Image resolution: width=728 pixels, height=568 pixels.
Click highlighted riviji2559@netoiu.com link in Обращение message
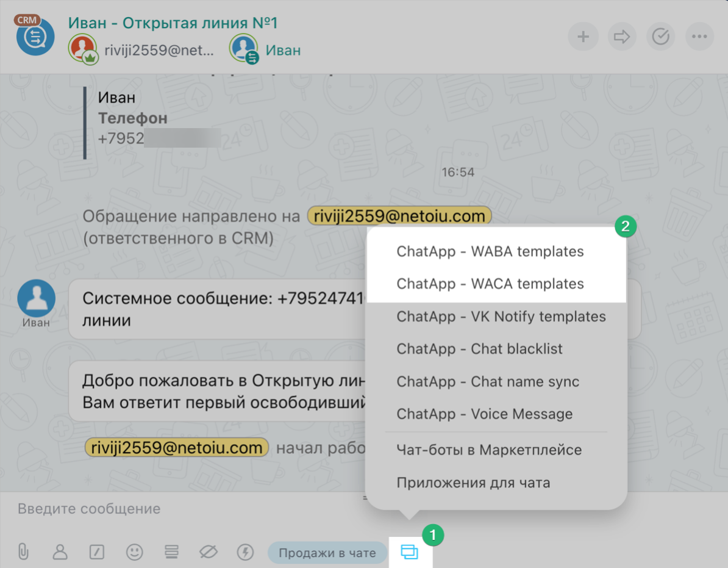399,215
